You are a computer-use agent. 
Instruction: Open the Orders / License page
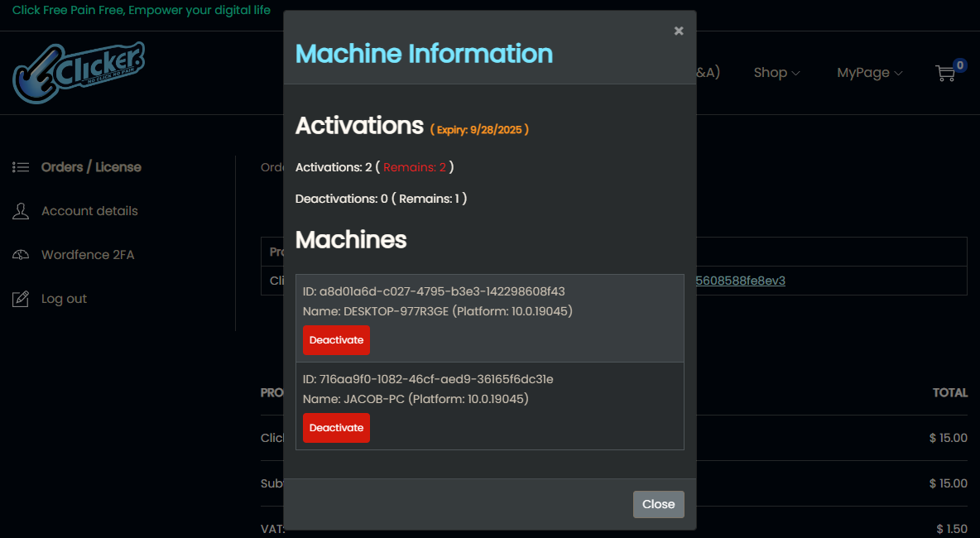click(x=91, y=167)
